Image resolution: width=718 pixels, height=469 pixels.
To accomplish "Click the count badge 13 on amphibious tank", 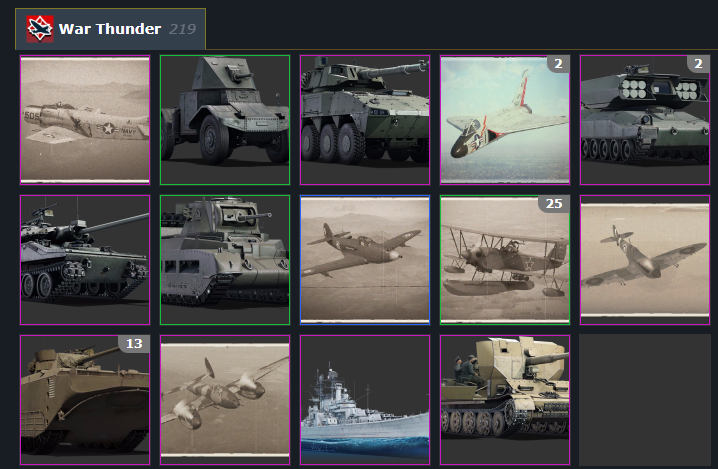I will point(134,344).
